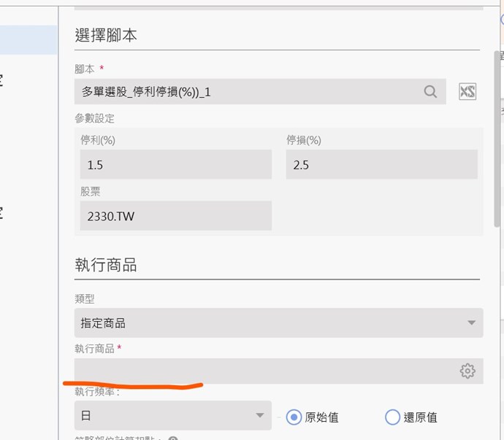504x440 pixels.
Task: Click the 腳本 field with 多單選股 script name
Action: point(248,91)
